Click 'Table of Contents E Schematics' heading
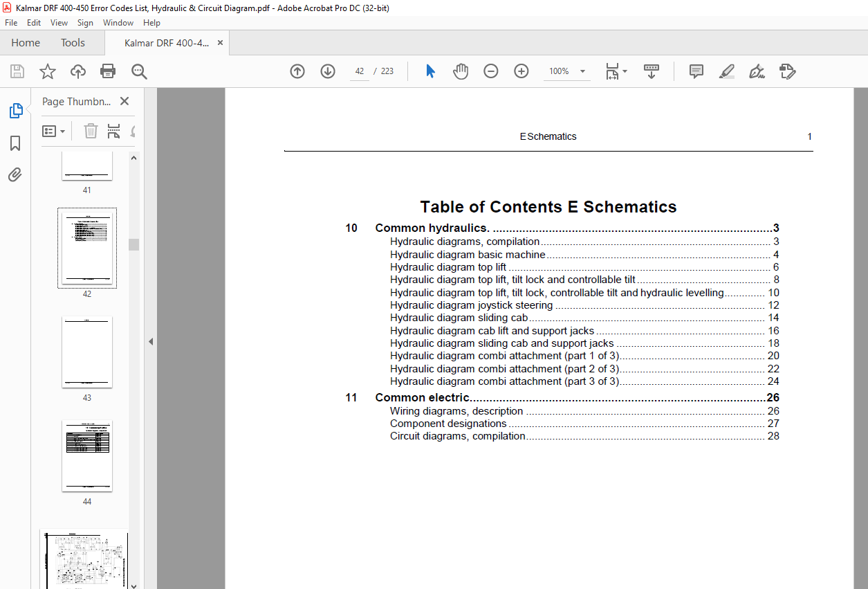The width and height of the screenshot is (868, 589). tap(548, 207)
